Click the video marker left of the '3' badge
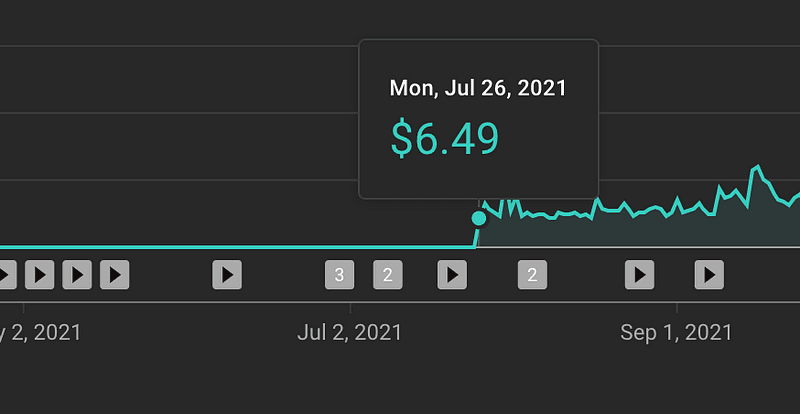800x414 pixels. (x=227, y=275)
